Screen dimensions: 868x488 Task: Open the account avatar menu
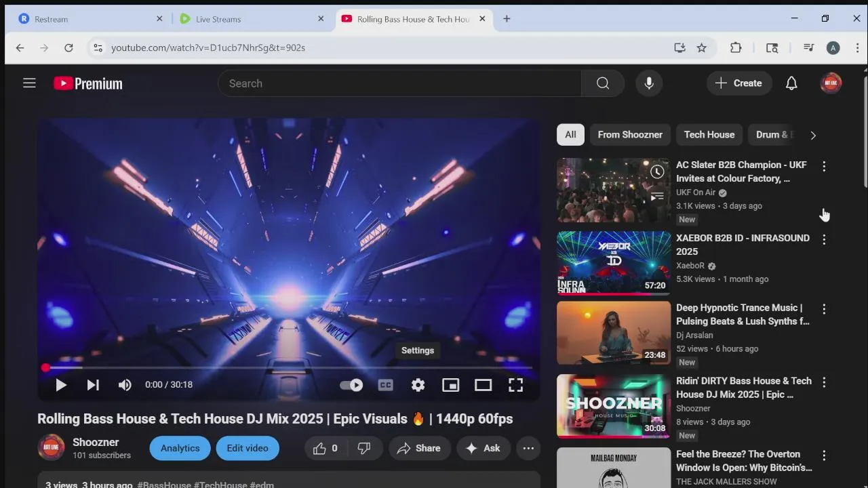831,83
